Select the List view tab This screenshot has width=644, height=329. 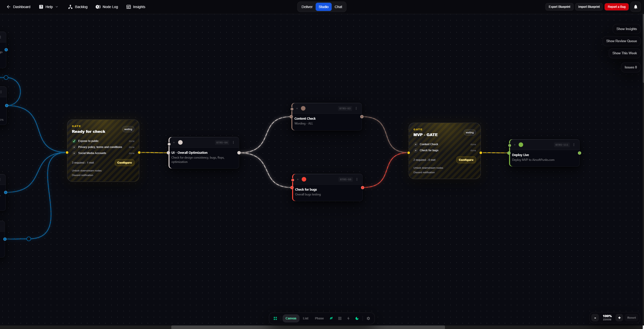point(305,318)
